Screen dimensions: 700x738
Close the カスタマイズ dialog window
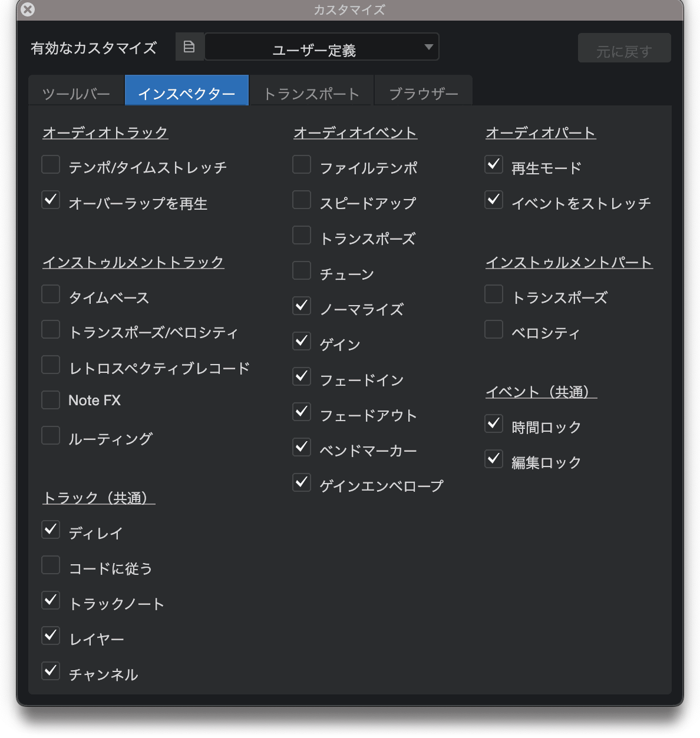[x=27, y=9]
